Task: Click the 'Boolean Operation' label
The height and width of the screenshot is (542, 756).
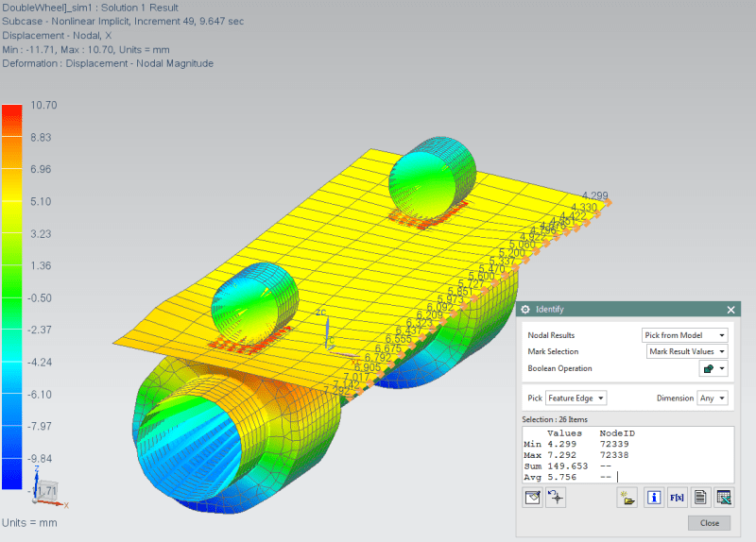Action: pyautogui.click(x=559, y=368)
